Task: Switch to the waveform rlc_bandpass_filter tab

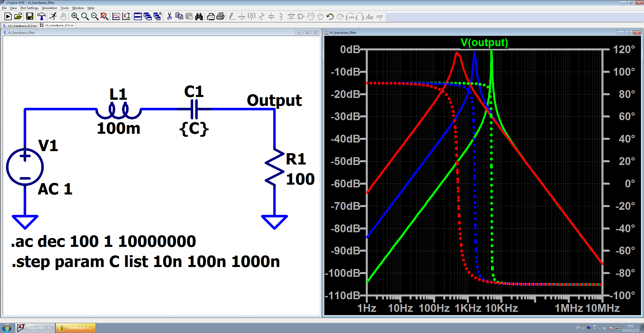Action: click(x=57, y=25)
